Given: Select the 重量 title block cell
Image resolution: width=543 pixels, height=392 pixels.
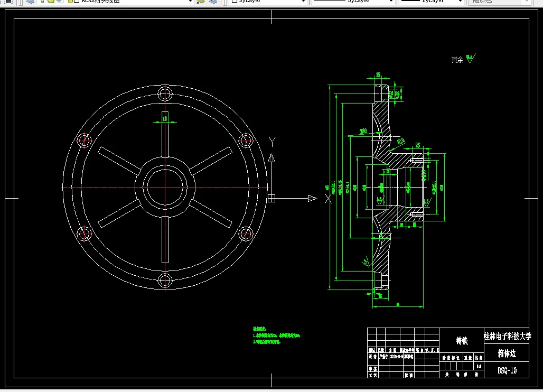Looking at the screenshot, I should point(468,358).
